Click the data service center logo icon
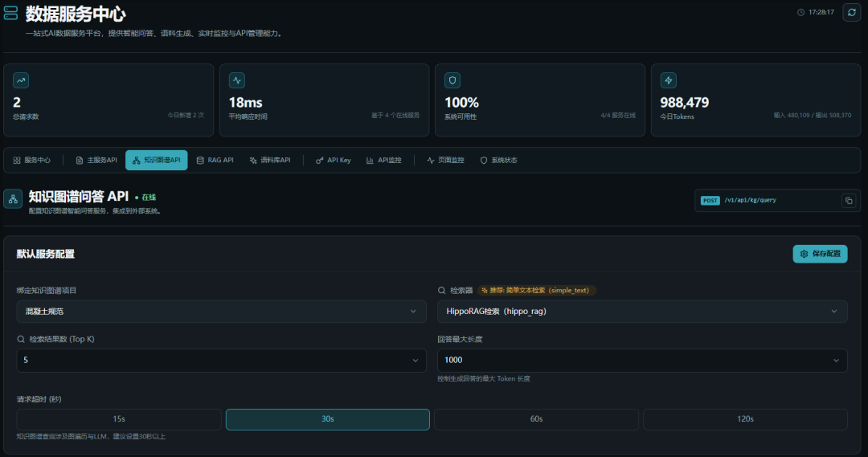The image size is (868, 457). point(10,13)
